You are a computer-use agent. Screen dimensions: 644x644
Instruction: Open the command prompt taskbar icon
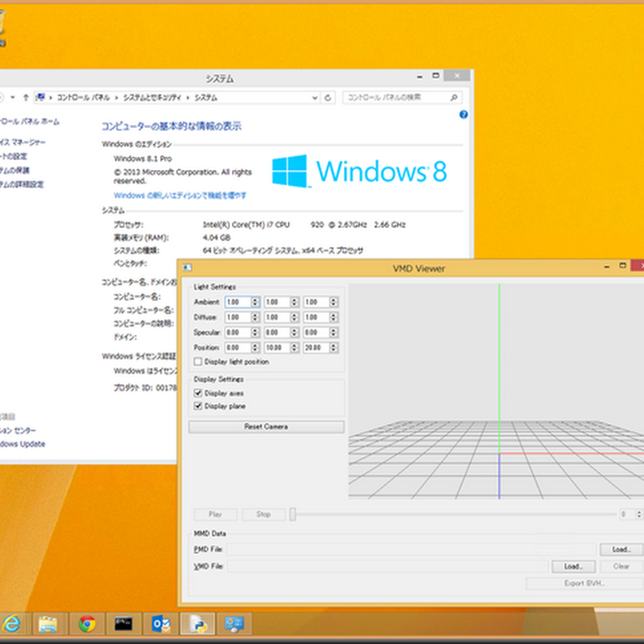123,623
